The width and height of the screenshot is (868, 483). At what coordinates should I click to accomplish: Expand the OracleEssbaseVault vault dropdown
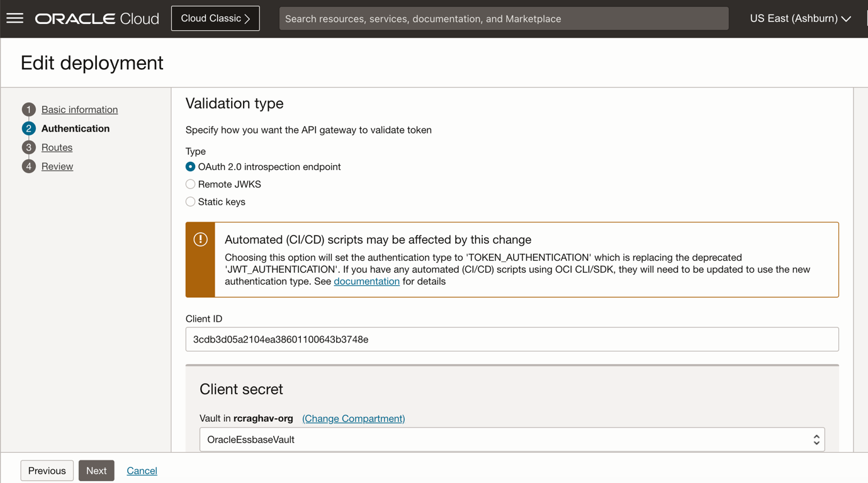coord(512,440)
